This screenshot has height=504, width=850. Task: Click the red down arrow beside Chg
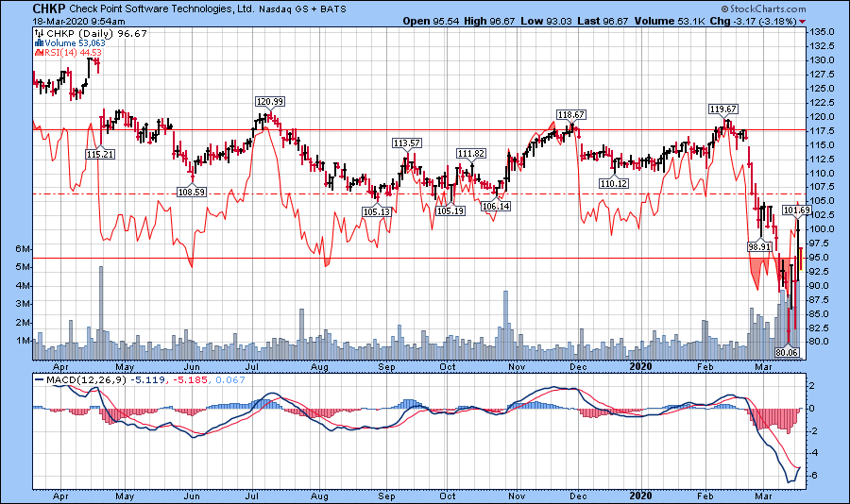tap(803, 20)
